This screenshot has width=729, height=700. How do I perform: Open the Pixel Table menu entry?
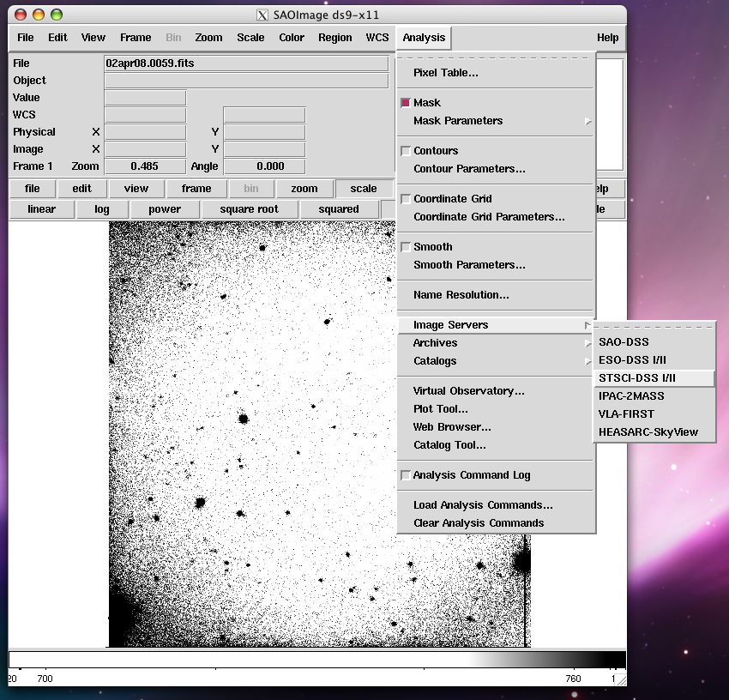click(x=446, y=73)
